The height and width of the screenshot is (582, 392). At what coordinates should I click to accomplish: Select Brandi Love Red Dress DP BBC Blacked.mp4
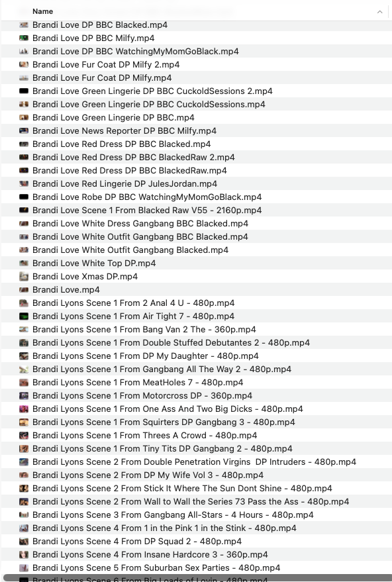coord(121,144)
